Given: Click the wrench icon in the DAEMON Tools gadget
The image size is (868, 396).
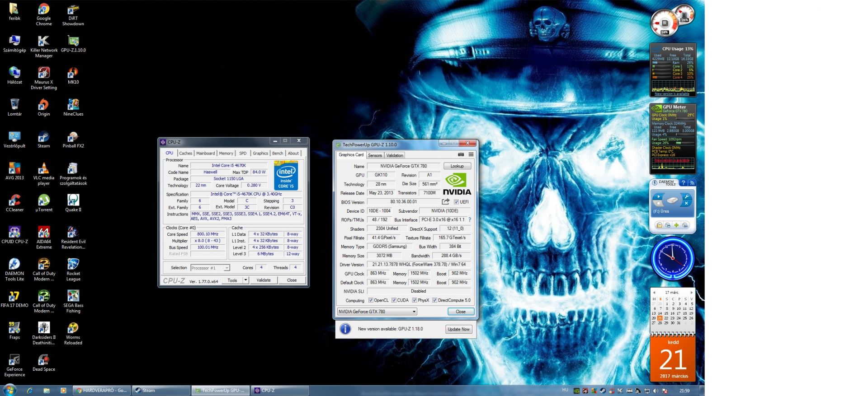Looking at the screenshot, I should coord(686,197).
